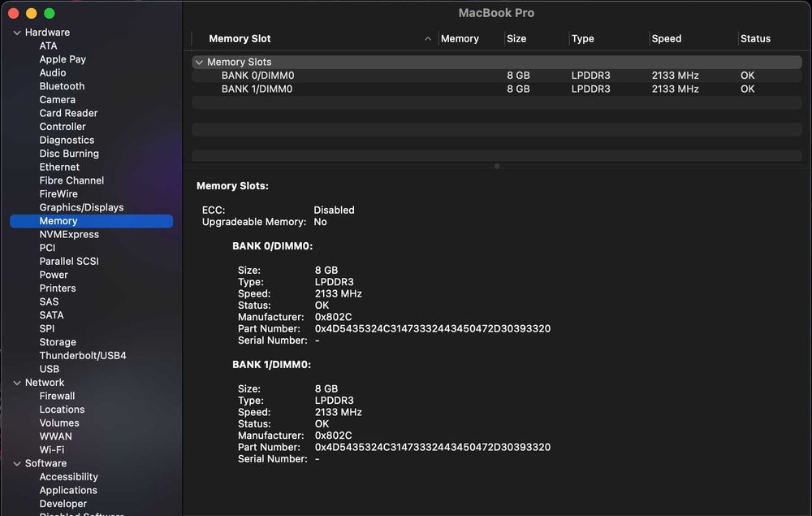Open Fibre Channel entry
812x516 pixels.
(72, 180)
